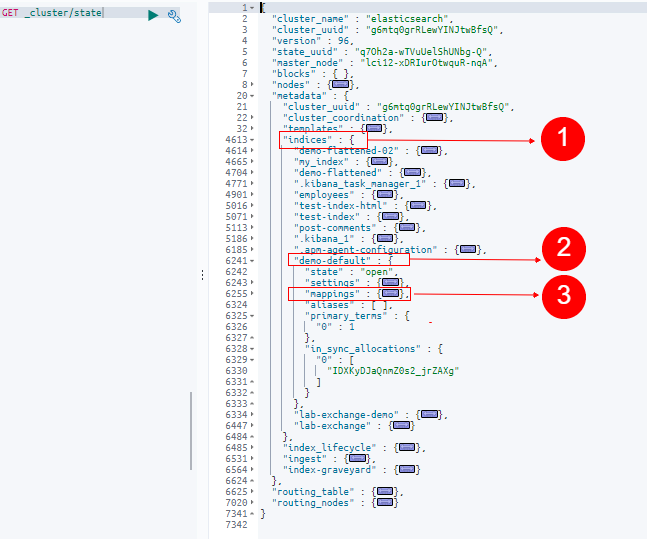647x539 pixels.
Task: Click folded placeholder badge after "mappings"
Action: (x=390, y=293)
